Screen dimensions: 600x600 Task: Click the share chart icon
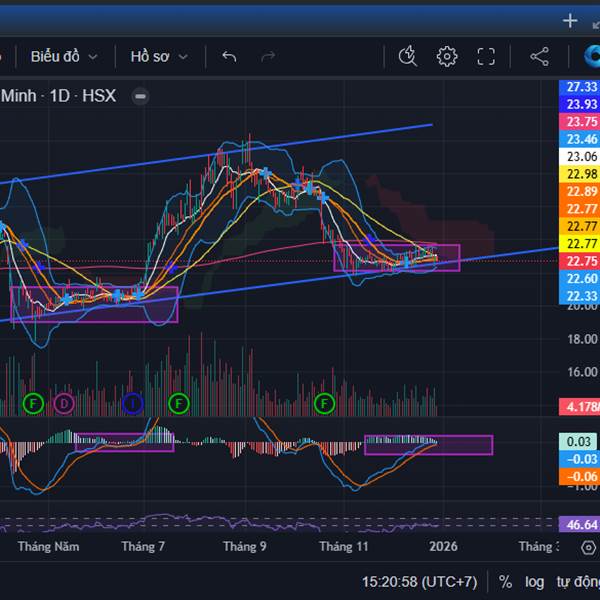[539, 56]
